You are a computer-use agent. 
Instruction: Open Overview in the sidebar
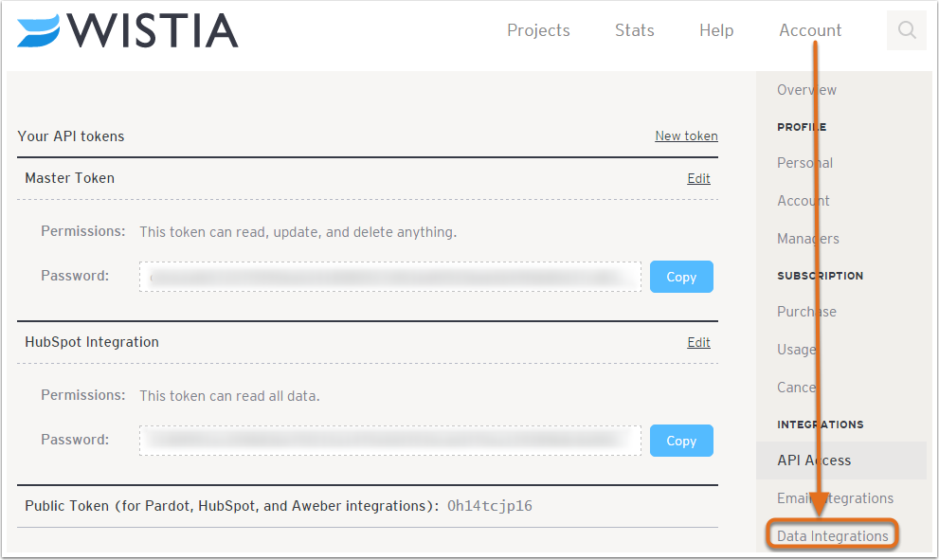[806, 90]
